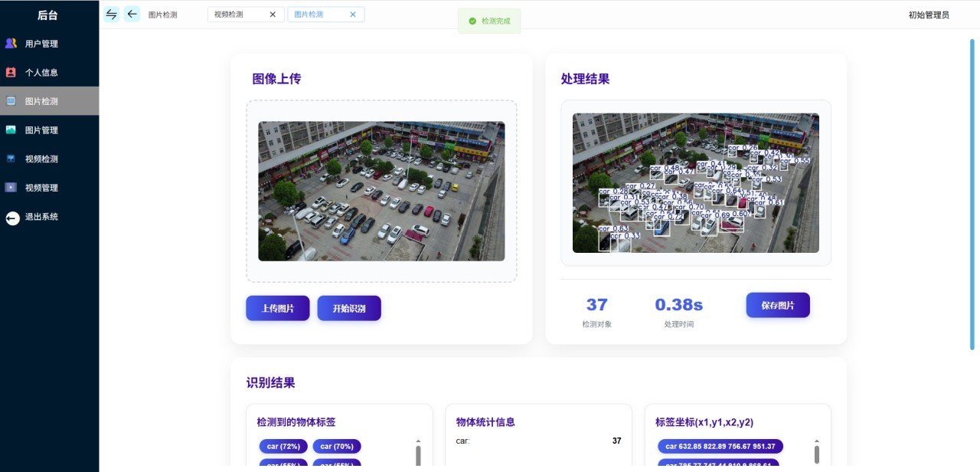Click the label list scroll-up arrow
Viewport: 980px width, 472px height.
click(418, 441)
